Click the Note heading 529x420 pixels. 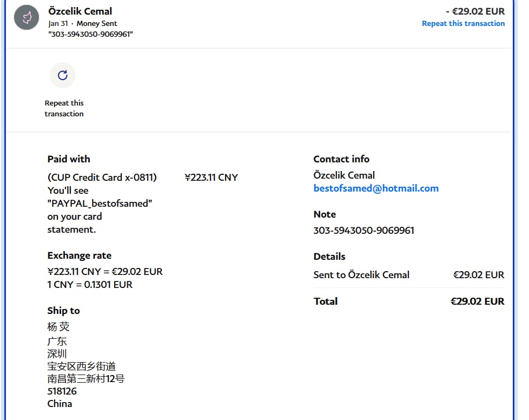coord(325,214)
